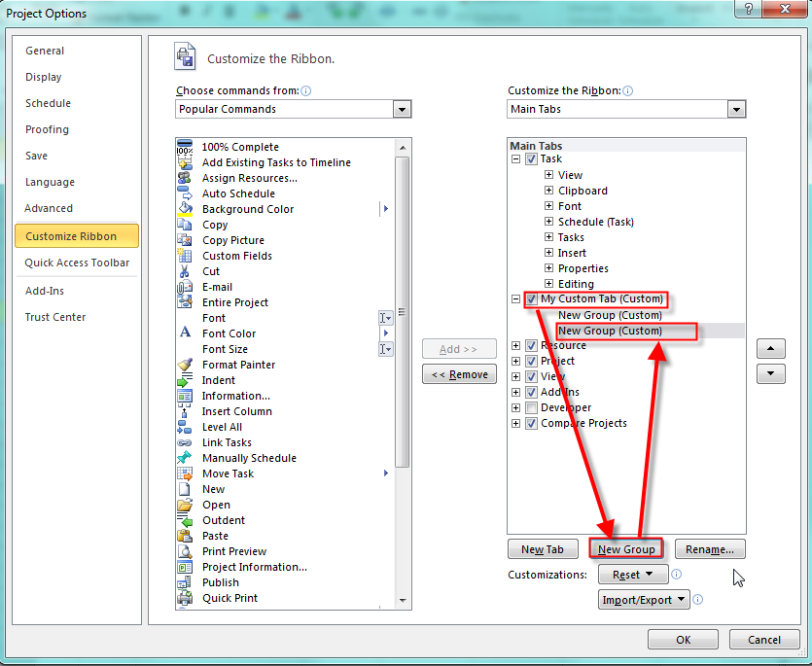Open the Quick Access Toolbar section
This screenshot has height=666, width=812.
tap(77, 263)
